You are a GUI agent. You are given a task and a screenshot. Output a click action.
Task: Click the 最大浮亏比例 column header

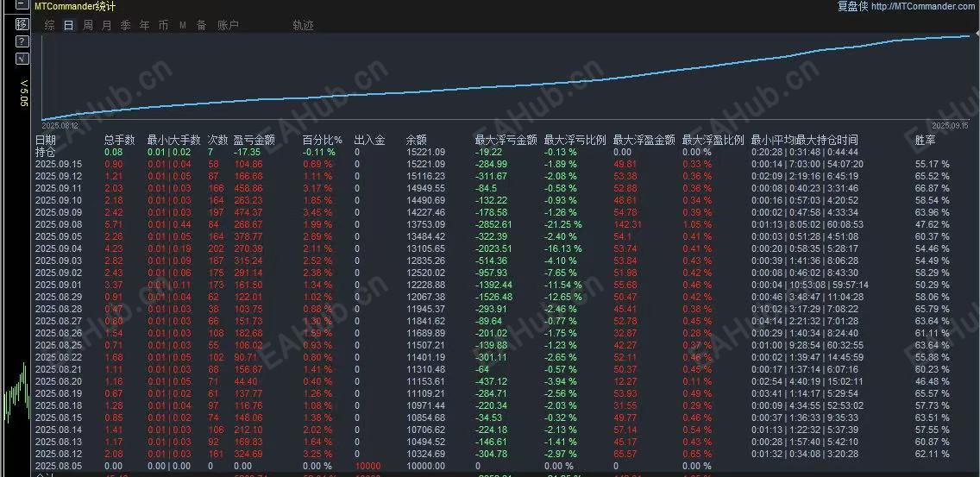point(575,140)
